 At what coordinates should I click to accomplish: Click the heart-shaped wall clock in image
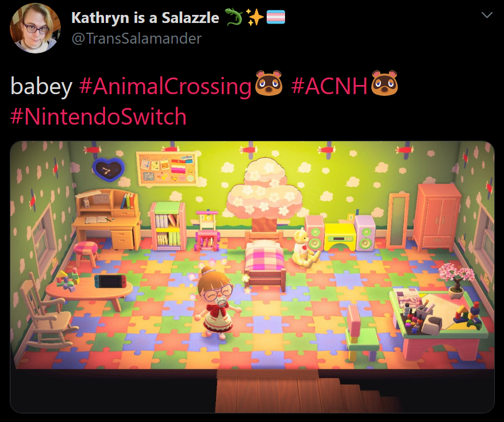coord(109,169)
